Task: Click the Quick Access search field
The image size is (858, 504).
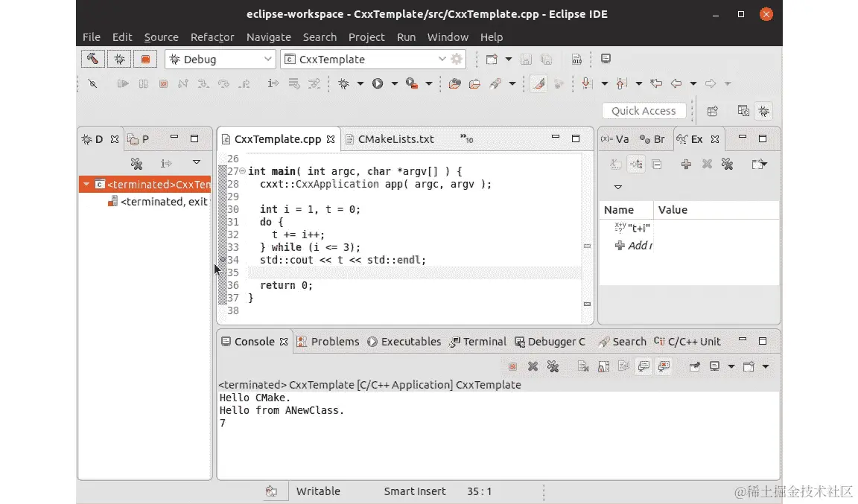Action: point(643,110)
